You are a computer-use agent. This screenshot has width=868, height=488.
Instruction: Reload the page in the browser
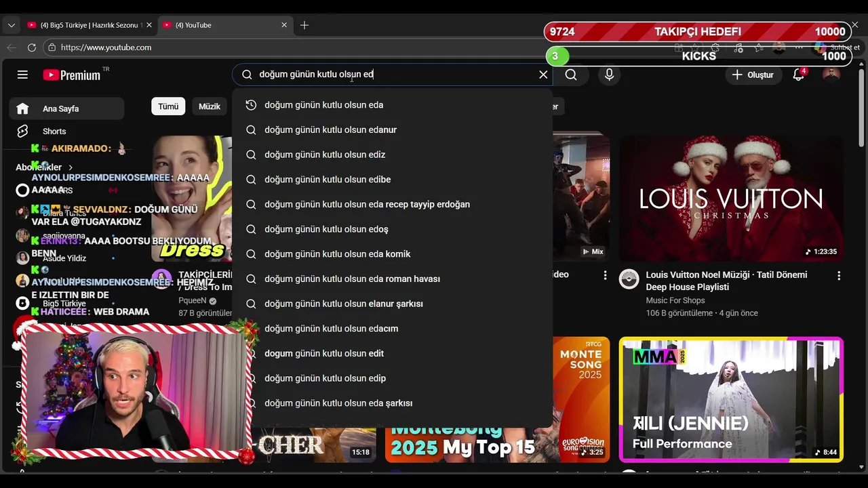[x=32, y=47]
